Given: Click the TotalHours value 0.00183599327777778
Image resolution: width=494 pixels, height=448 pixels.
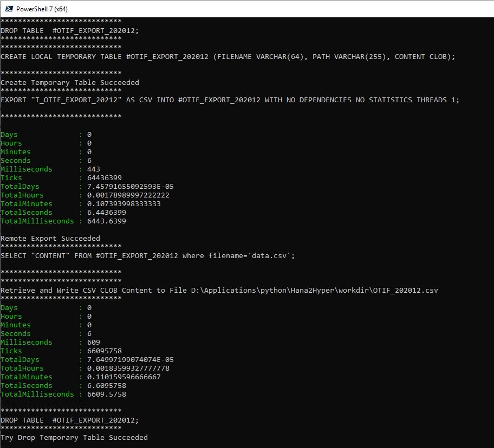Looking at the screenshot, I should (x=128, y=368).
